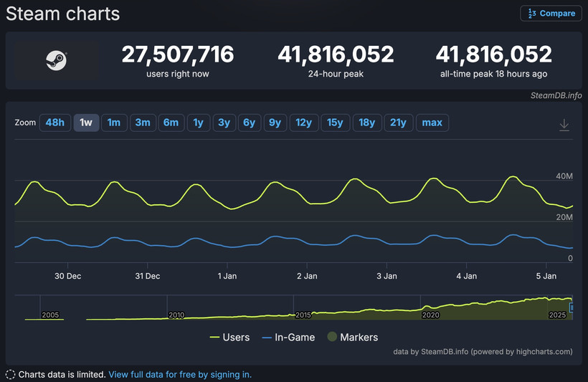Select the 1w zoom range

[x=86, y=123]
